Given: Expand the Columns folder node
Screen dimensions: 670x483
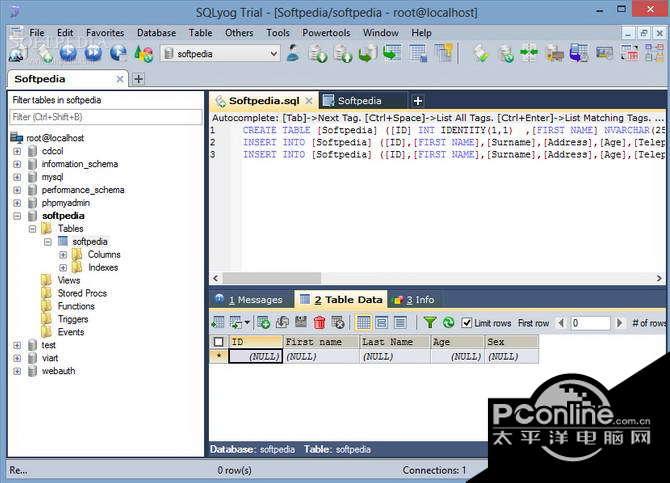Looking at the screenshot, I should (63, 255).
